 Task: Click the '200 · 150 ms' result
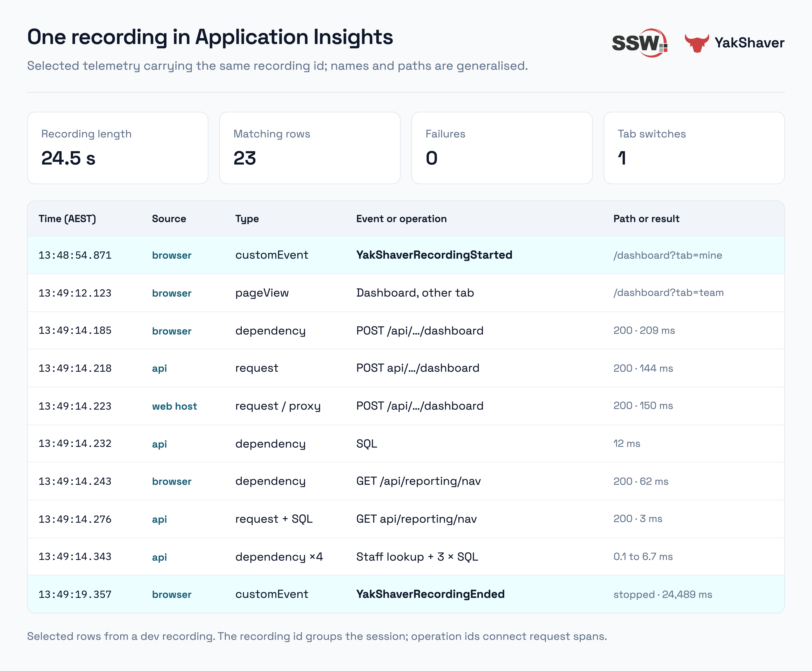(x=643, y=406)
